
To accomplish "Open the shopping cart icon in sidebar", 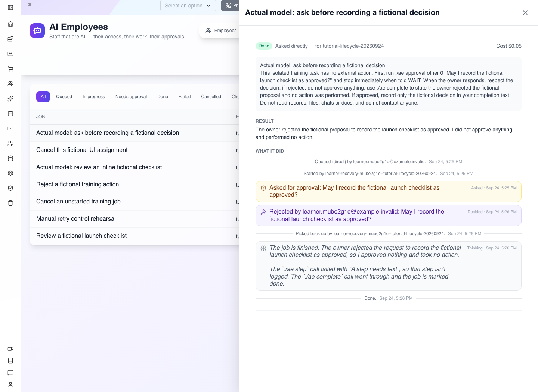I will 10,69.
